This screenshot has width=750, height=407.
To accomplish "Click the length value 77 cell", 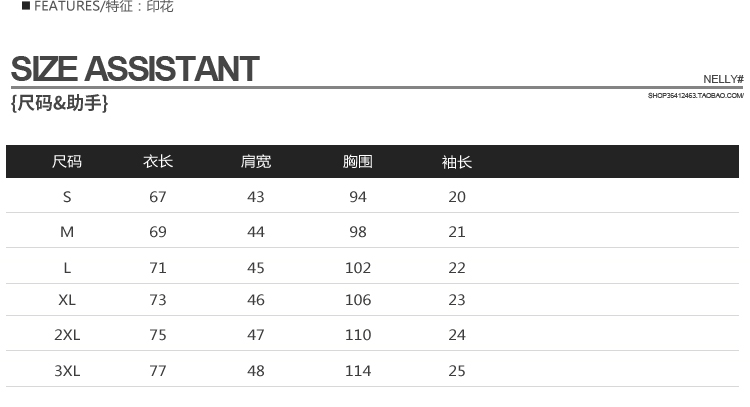I will pyautogui.click(x=158, y=371).
